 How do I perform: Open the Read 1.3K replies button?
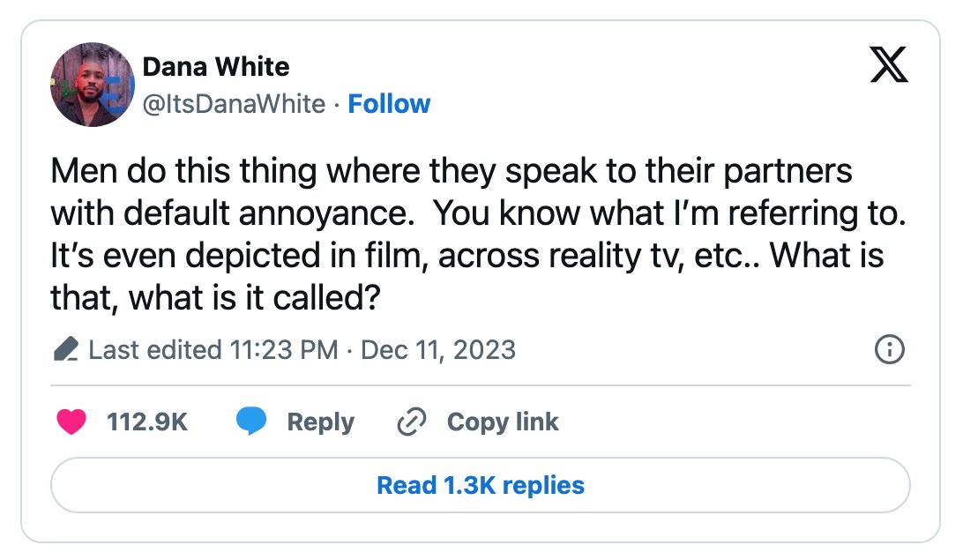click(x=481, y=485)
